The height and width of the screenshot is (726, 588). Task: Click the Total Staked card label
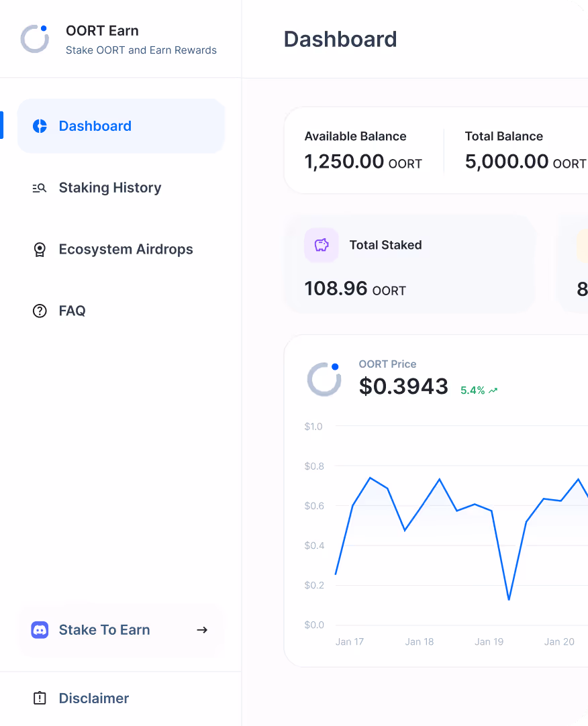click(x=385, y=245)
